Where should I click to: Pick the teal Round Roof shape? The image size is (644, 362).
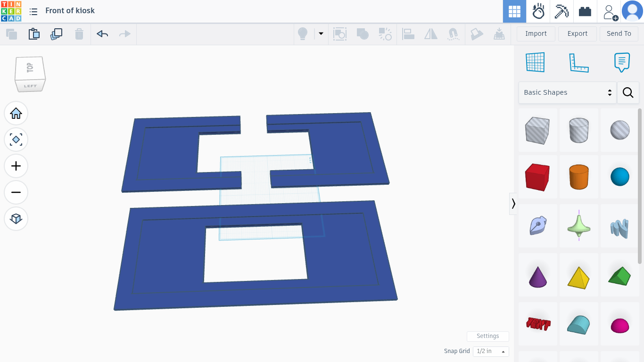click(579, 324)
